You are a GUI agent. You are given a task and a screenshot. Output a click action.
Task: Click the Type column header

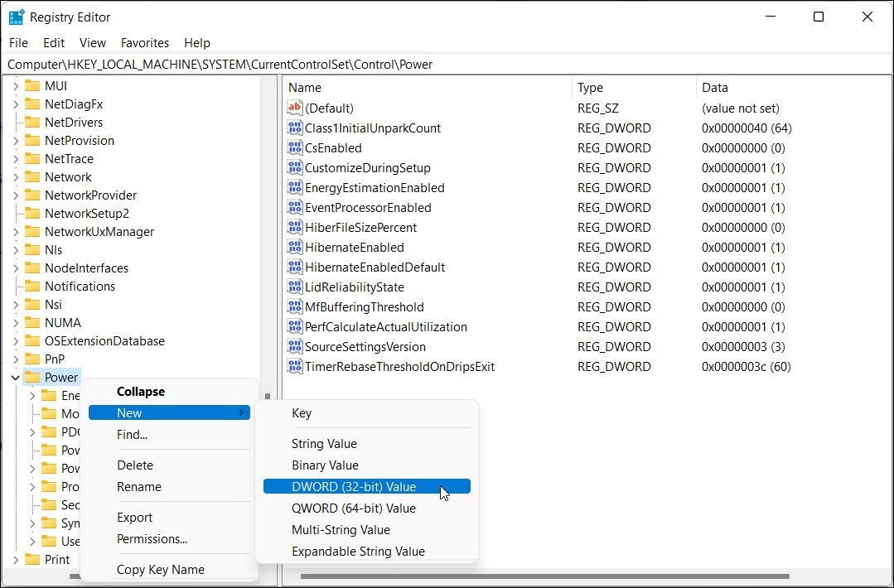click(x=634, y=88)
